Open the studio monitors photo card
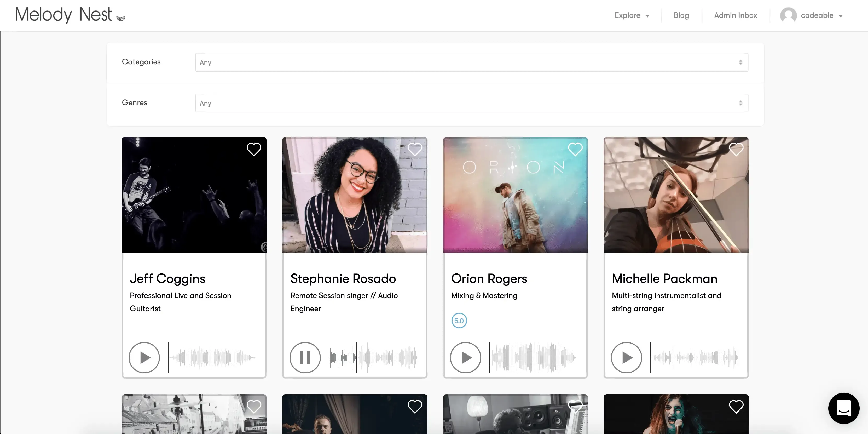The width and height of the screenshot is (868, 434). pos(516,414)
